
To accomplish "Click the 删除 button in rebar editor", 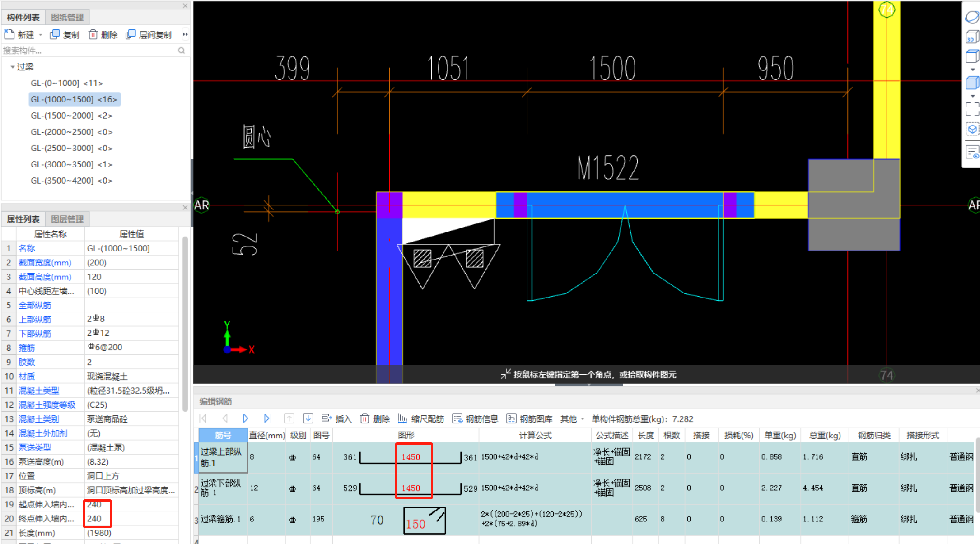I will (375, 418).
